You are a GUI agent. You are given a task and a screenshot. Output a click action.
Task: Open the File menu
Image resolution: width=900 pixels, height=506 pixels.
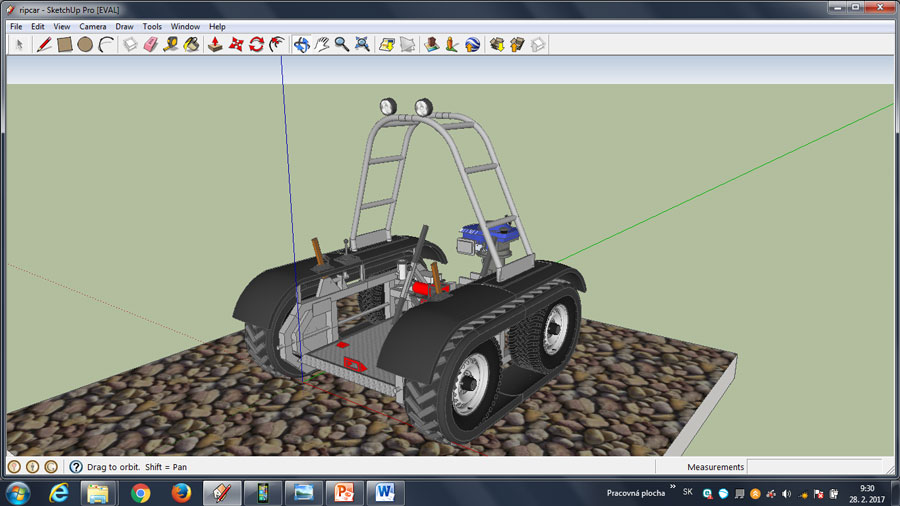(x=16, y=26)
